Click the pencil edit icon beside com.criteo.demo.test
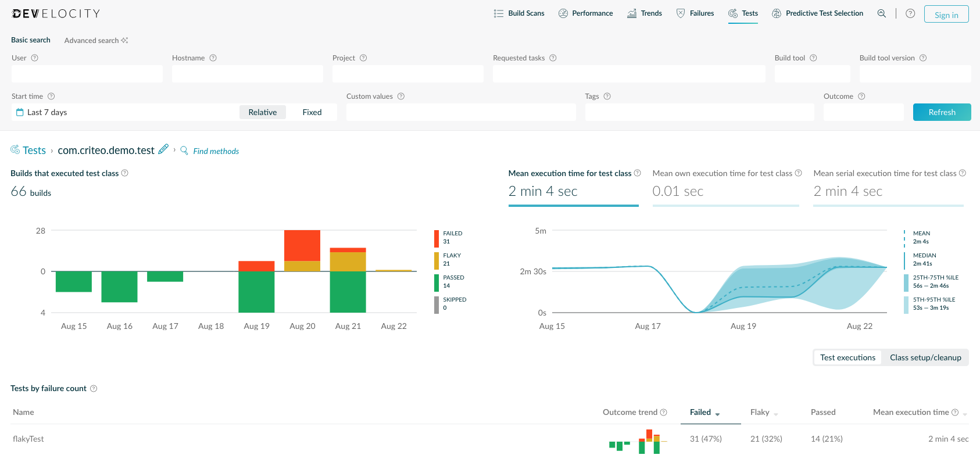 163,149
